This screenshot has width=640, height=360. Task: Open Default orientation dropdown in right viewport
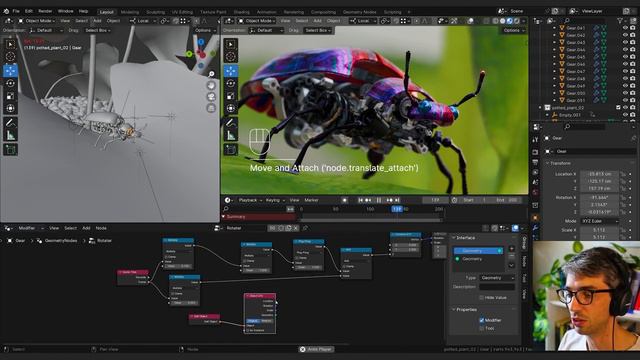(266, 30)
